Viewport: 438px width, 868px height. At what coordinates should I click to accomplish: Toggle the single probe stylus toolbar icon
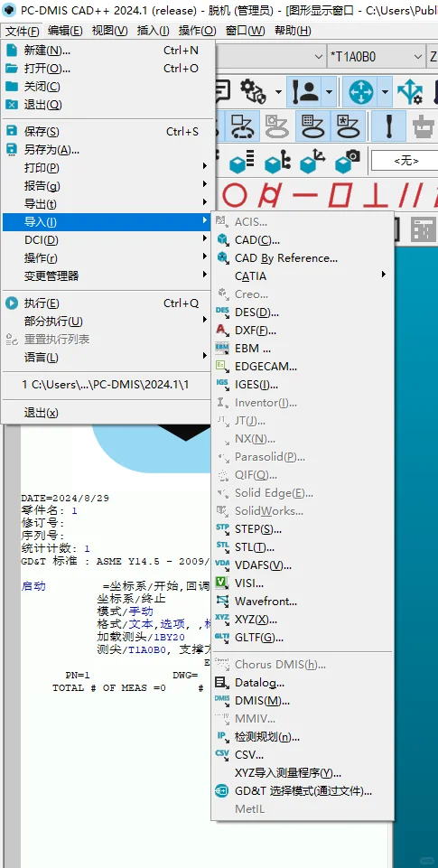point(388,126)
